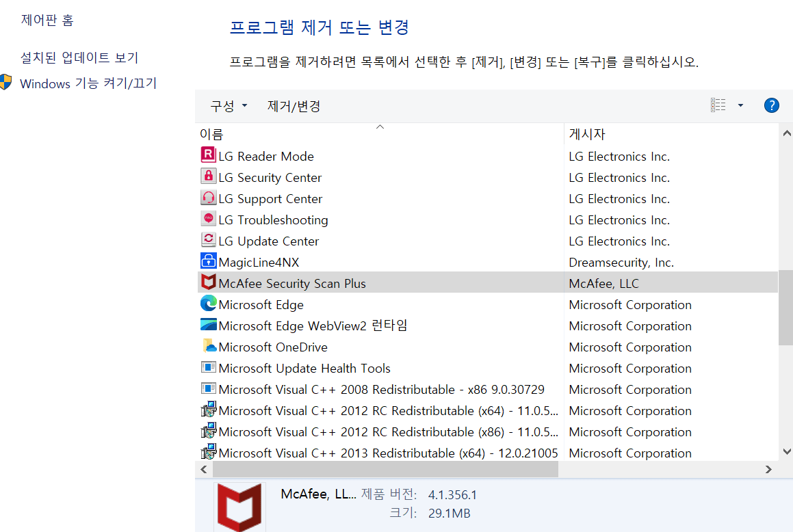Click the vertical scrollbar down arrow
The width and height of the screenshot is (793, 532).
coord(786,452)
